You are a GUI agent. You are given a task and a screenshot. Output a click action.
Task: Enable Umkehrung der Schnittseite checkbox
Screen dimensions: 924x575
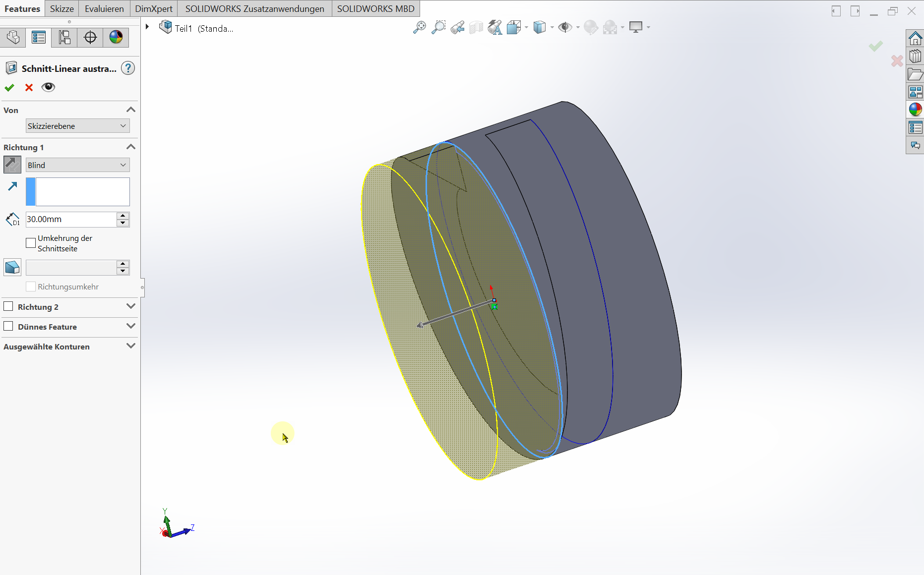coord(31,243)
